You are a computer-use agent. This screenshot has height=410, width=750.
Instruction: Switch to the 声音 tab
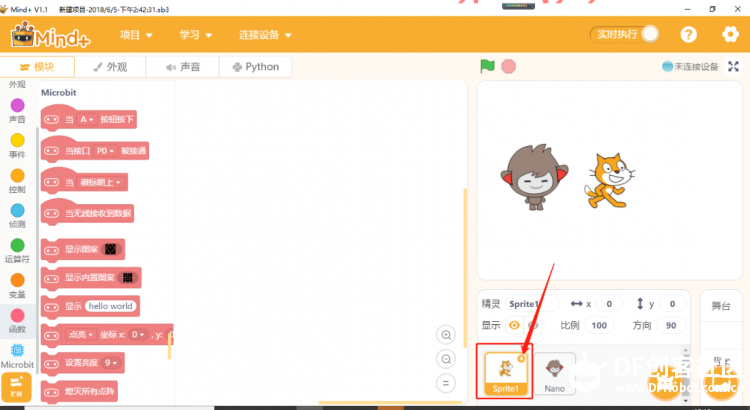click(x=183, y=67)
